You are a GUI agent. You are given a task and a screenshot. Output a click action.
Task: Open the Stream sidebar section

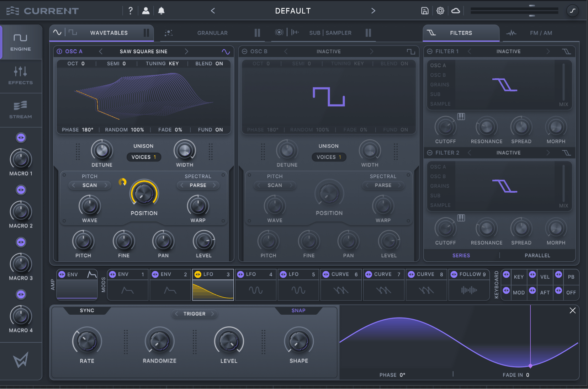click(x=21, y=110)
